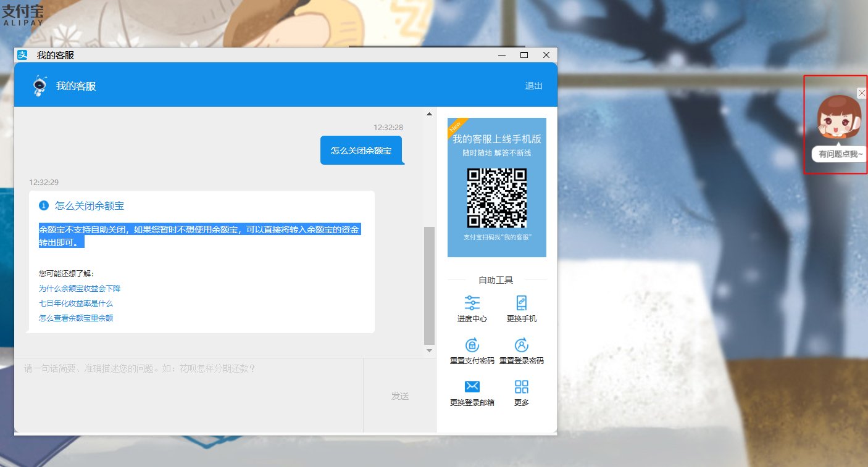868x467 pixels.
Task: Open link 怎么查看余额宝里余额
Action: click(76, 318)
